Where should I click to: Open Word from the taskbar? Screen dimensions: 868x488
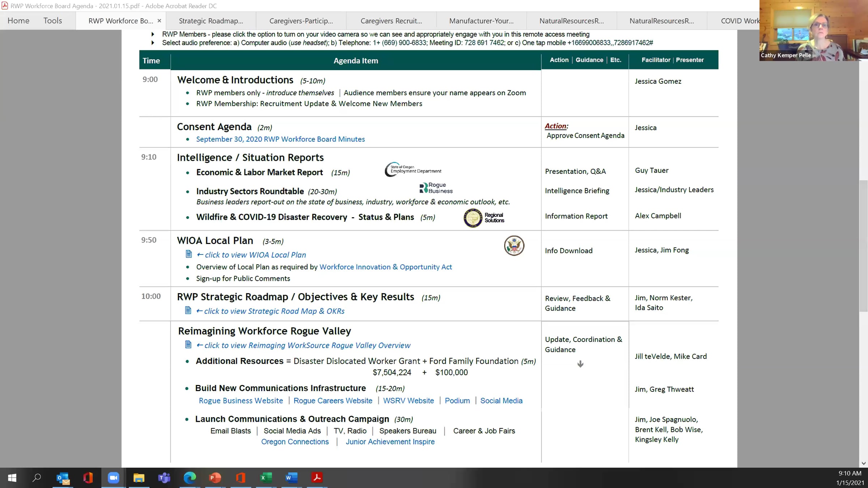[x=291, y=478]
